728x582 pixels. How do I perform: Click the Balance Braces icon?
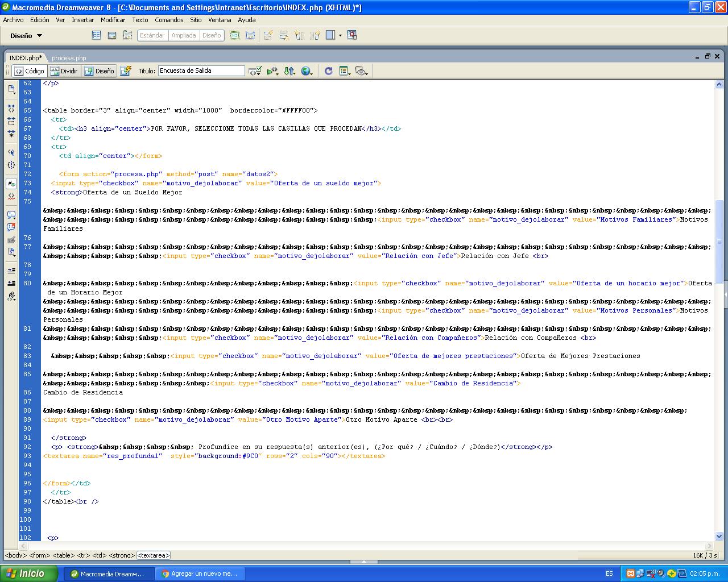pyautogui.click(x=11, y=165)
